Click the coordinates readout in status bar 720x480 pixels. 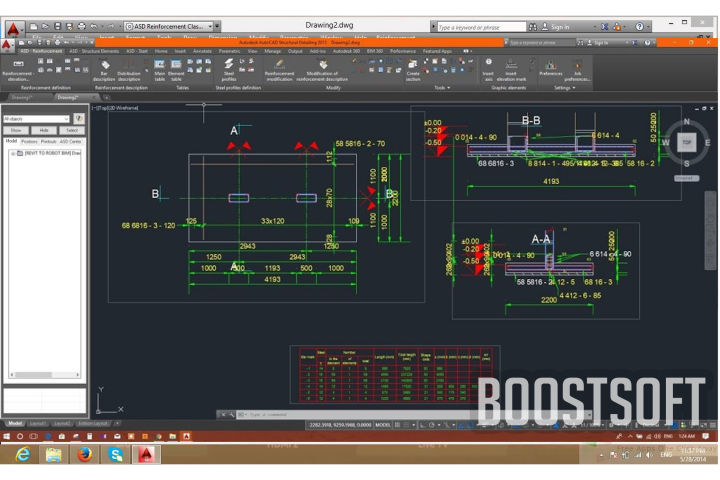(340, 425)
